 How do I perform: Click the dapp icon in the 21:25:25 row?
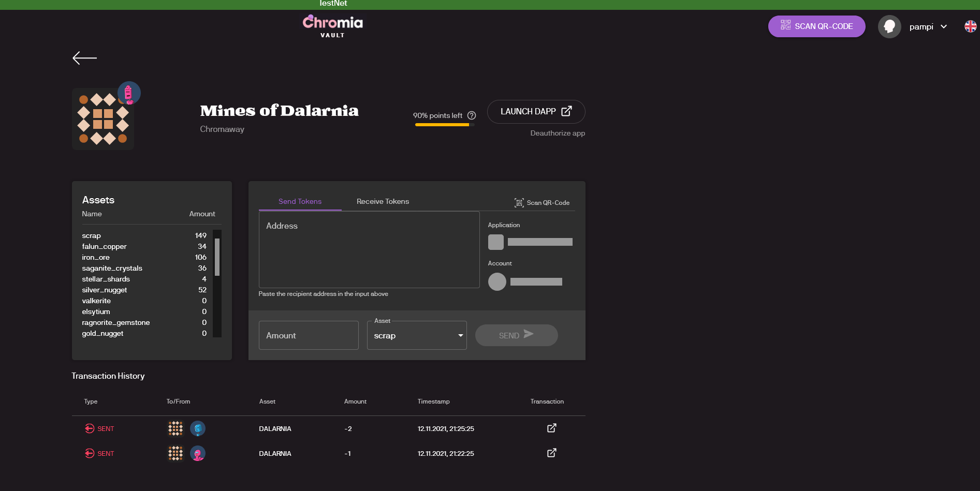[x=175, y=428]
